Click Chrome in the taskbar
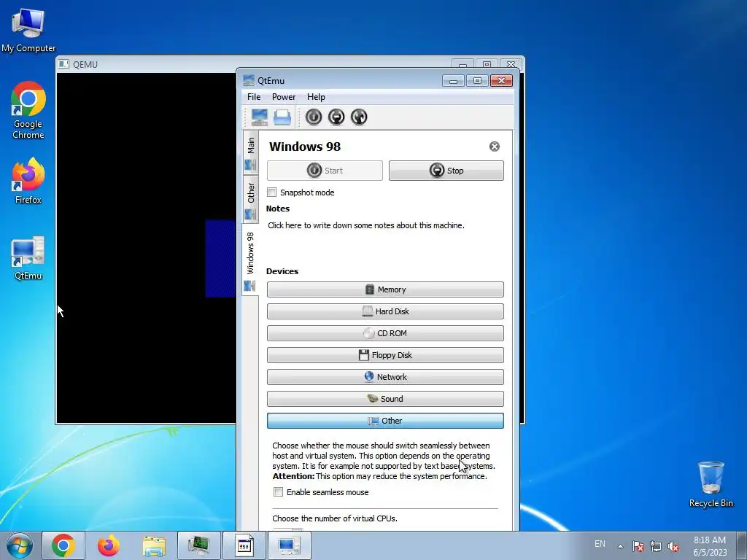 click(63, 545)
